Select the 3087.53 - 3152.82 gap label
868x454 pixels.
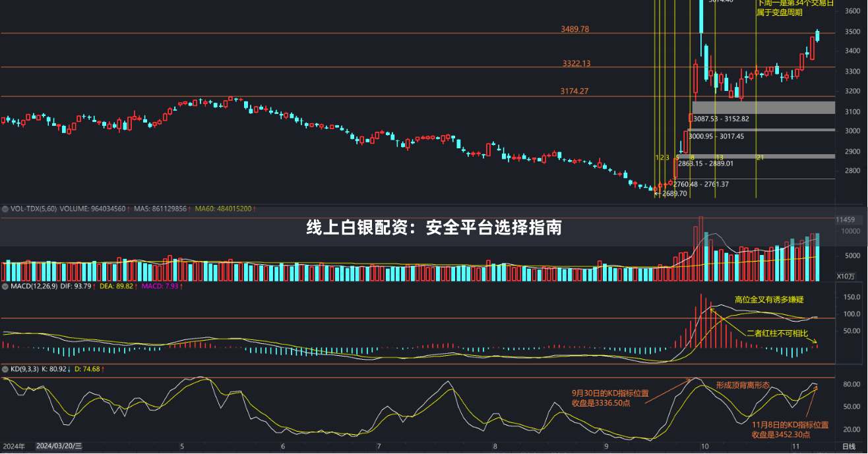pos(721,119)
